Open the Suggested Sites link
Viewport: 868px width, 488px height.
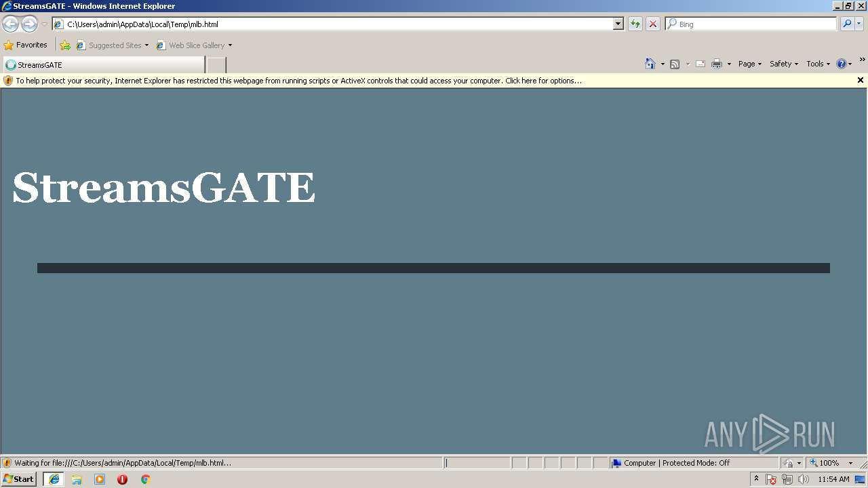click(112, 45)
